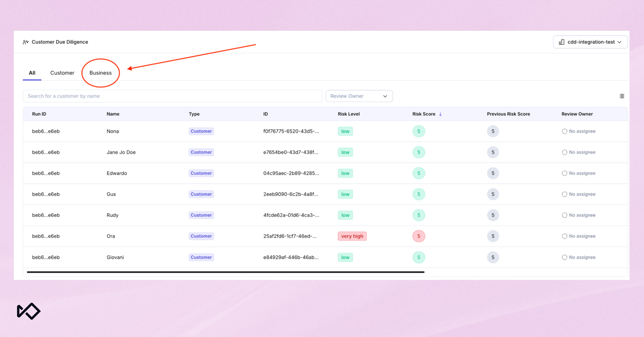Viewport: 644px width, 337px height.
Task: Click the ID 2eeb9090-6c2b-4a8f...
Action: 291,194
